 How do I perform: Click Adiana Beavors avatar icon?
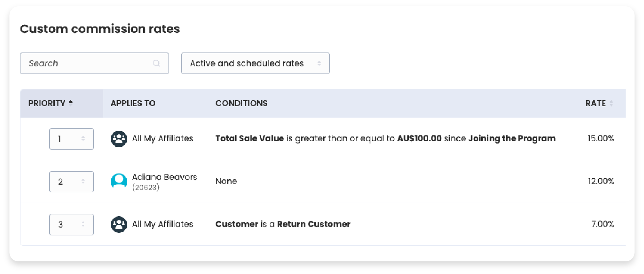[119, 181]
